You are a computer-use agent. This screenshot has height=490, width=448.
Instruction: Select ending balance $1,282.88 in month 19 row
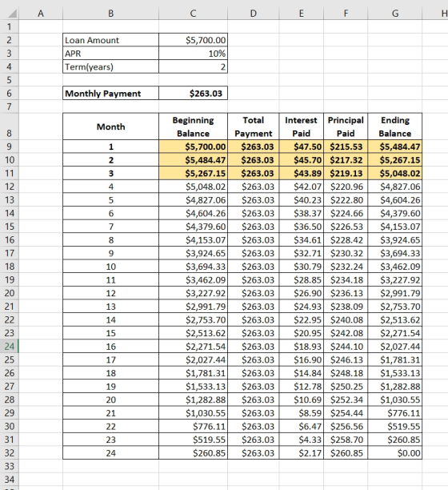395,387
